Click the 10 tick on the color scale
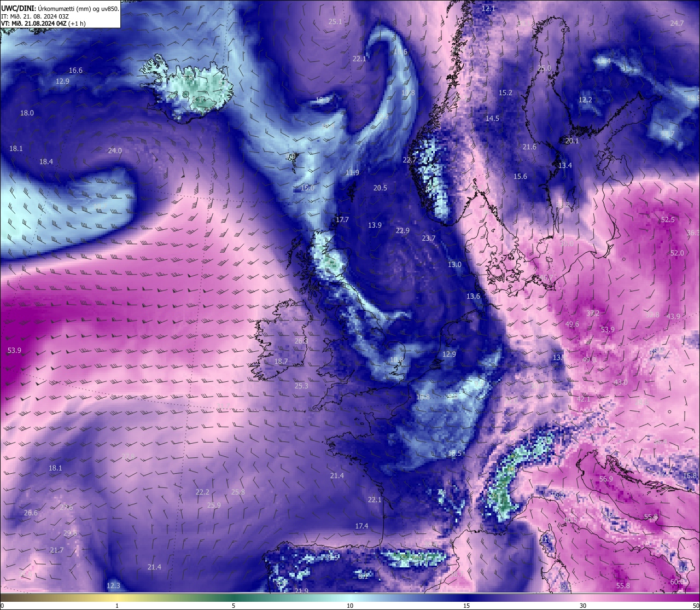Image resolution: width=700 pixels, height=610 pixels. pyautogui.click(x=350, y=606)
